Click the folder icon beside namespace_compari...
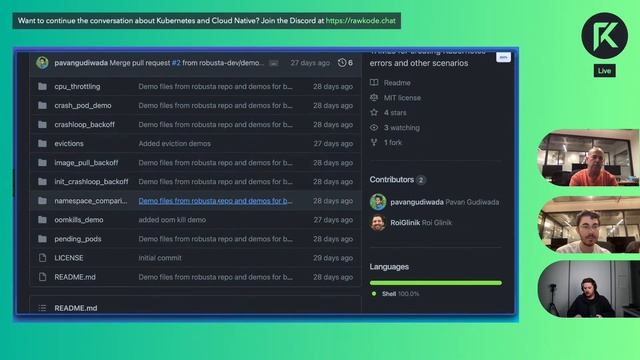This screenshot has height=360, width=640. coord(42,201)
